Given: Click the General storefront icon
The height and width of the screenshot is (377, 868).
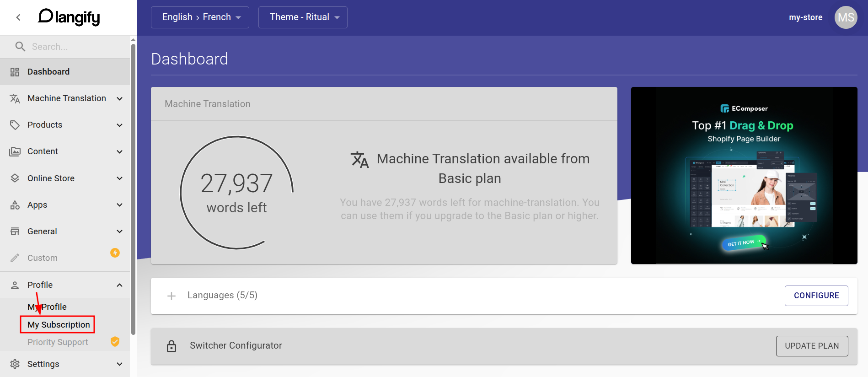Looking at the screenshot, I should coord(15,231).
